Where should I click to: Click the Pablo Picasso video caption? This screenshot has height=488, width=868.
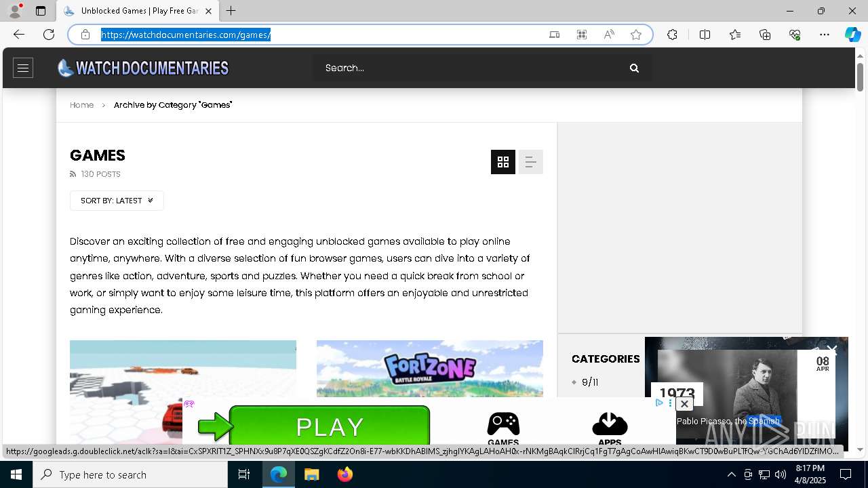(x=728, y=421)
